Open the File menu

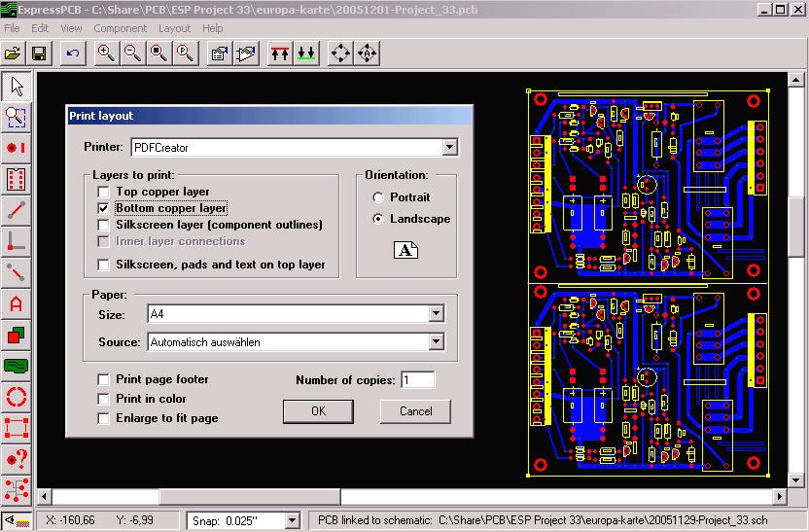pyautogui.click(x=12, y=28)
